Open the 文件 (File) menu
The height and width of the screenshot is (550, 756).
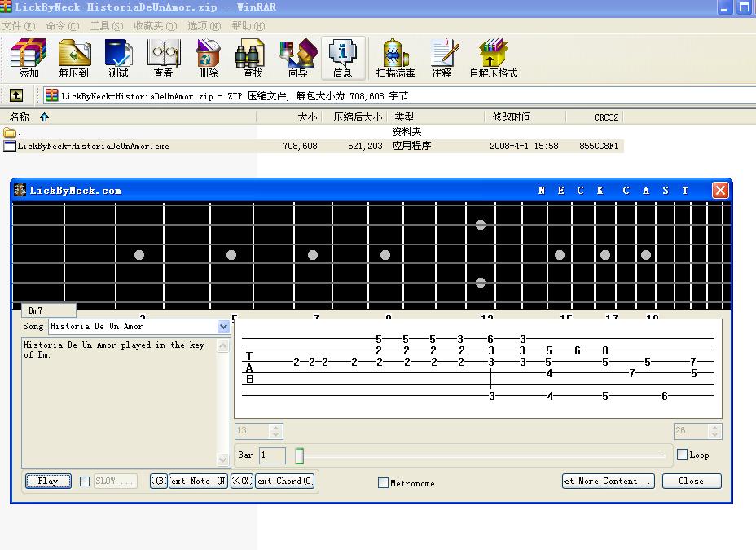pyautogui.click(x=19, y=25)
